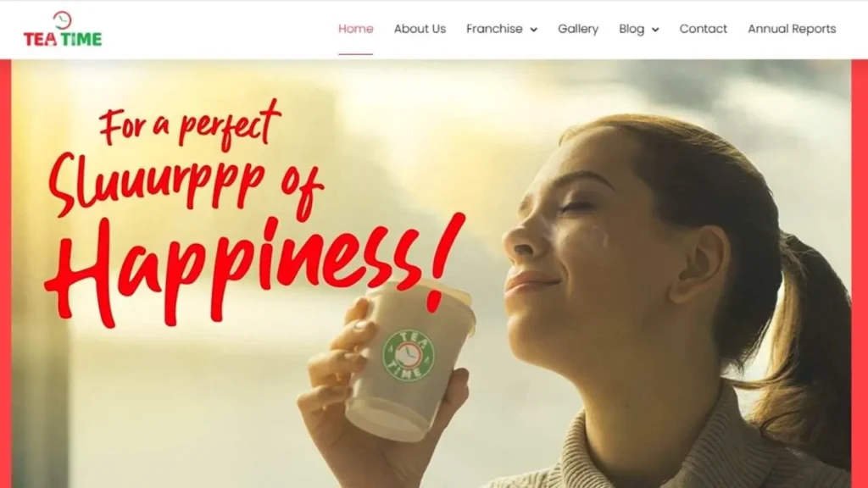The height and width of the screenshot is (488, 868).
Task: Visit the Gallery page
Action: pyautogui.click(x=578, y=29)
